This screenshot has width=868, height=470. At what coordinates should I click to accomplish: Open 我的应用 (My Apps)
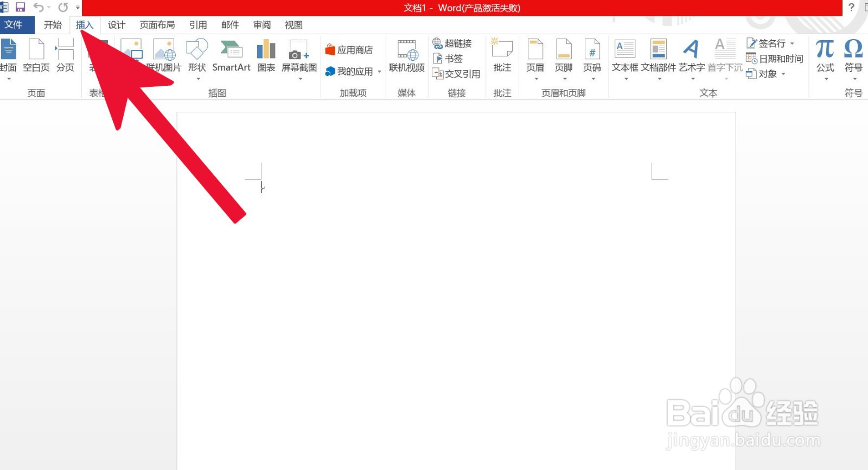[x=349, y=72]
